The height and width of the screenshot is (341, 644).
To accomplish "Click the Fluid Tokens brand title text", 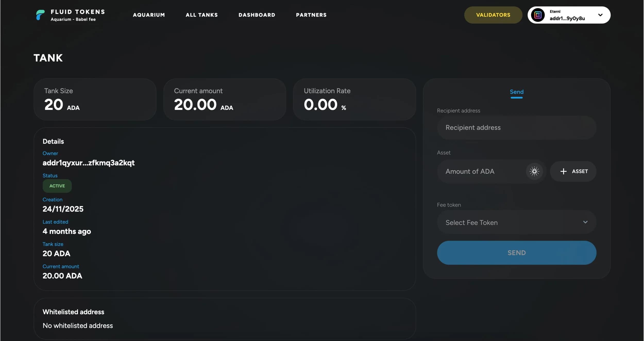I will click(x=78, y=12).
